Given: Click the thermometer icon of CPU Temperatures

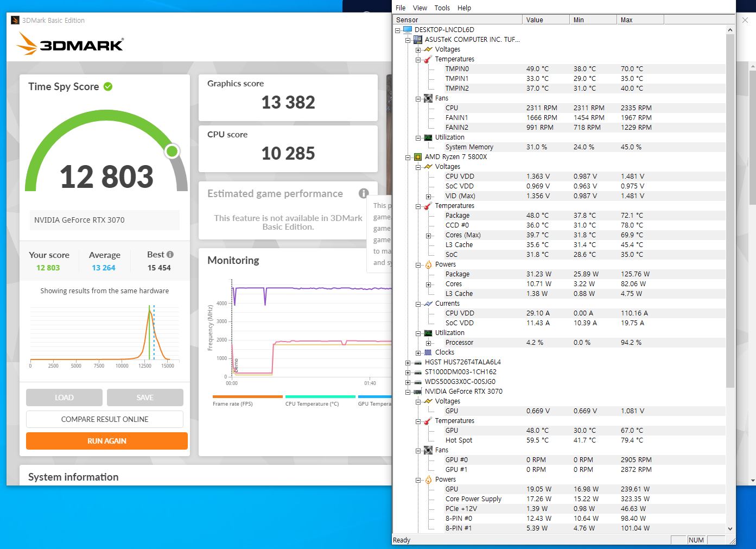Looking at the screenshot, I should tap(428, 206).
